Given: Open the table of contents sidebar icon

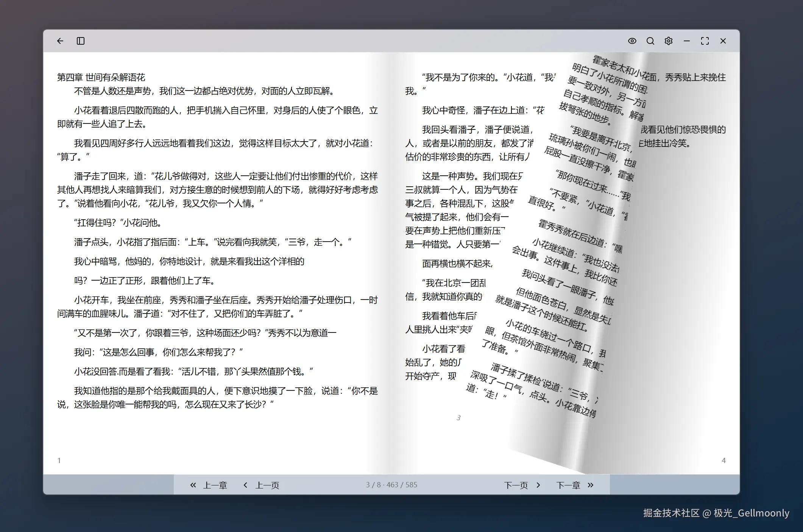Looking at the screenshot, I should tap(81, 41).
